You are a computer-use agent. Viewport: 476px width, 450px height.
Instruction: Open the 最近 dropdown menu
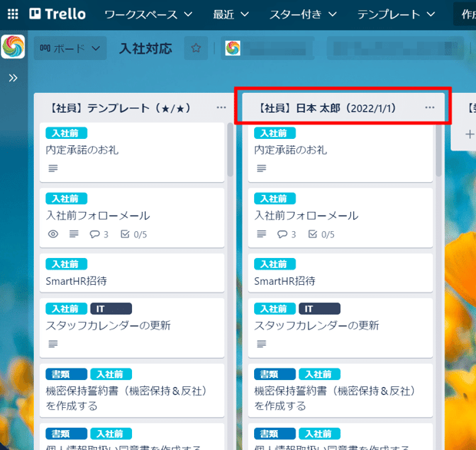pyautogui.click(x=231, y=15)
